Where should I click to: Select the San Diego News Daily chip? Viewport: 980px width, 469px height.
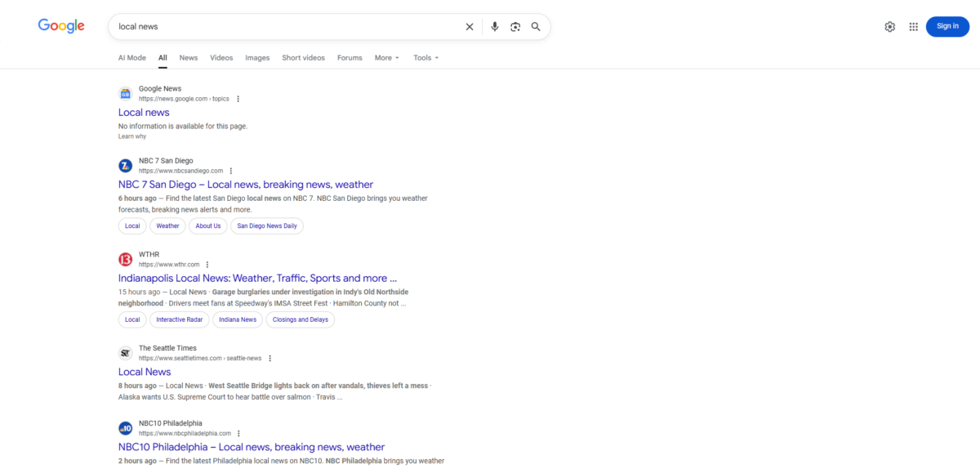pyautogui.click(x=267, y=226)
